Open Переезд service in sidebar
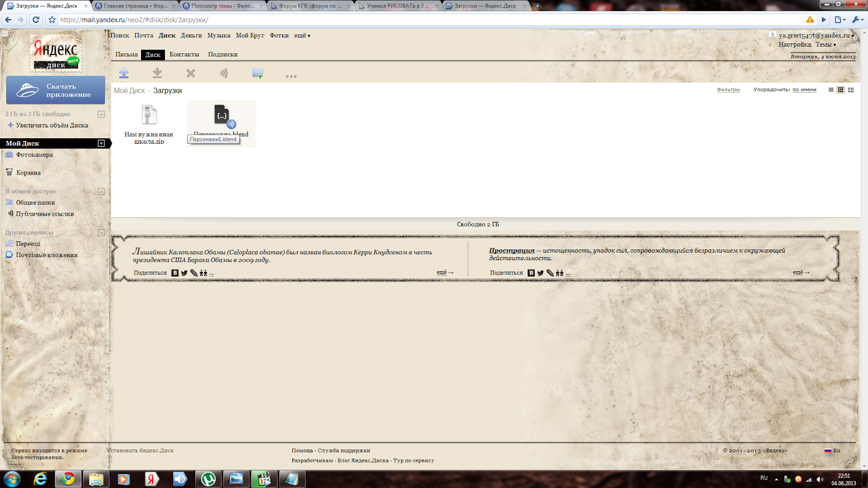 28,243
